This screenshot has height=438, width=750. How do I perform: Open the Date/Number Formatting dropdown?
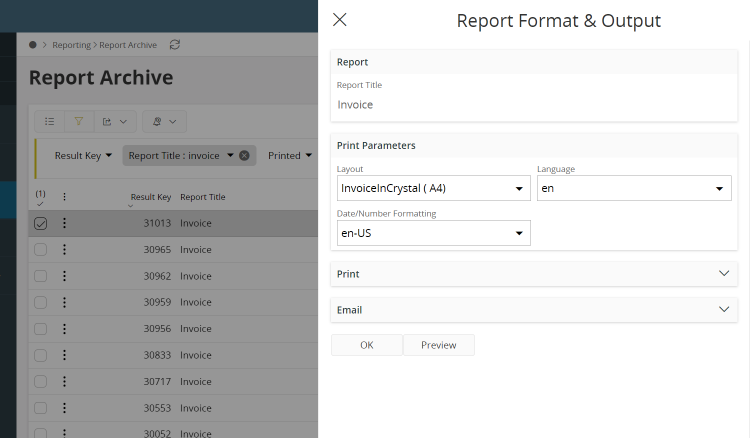[433, 233]
